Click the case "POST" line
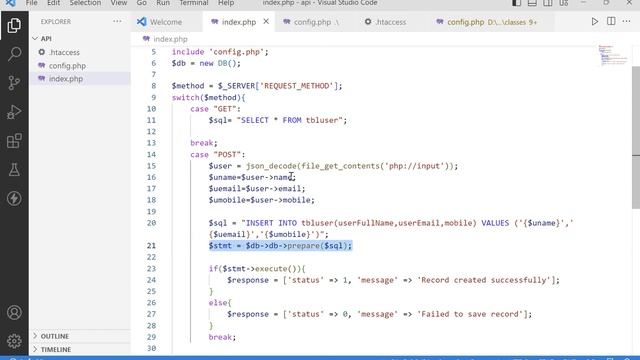This screenshot has height=360, width=640. pyautogui.click(x=218, y=154)
